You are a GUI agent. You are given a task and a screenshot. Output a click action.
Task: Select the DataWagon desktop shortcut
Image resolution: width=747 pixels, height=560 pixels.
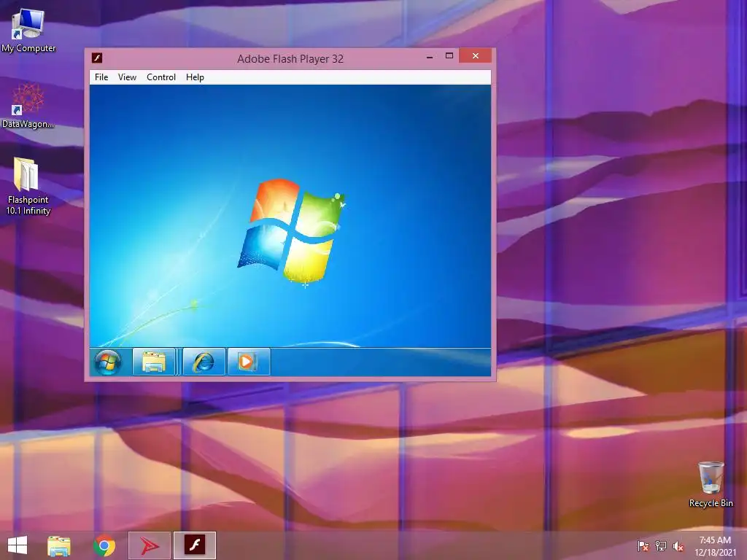tap(28, 106)
